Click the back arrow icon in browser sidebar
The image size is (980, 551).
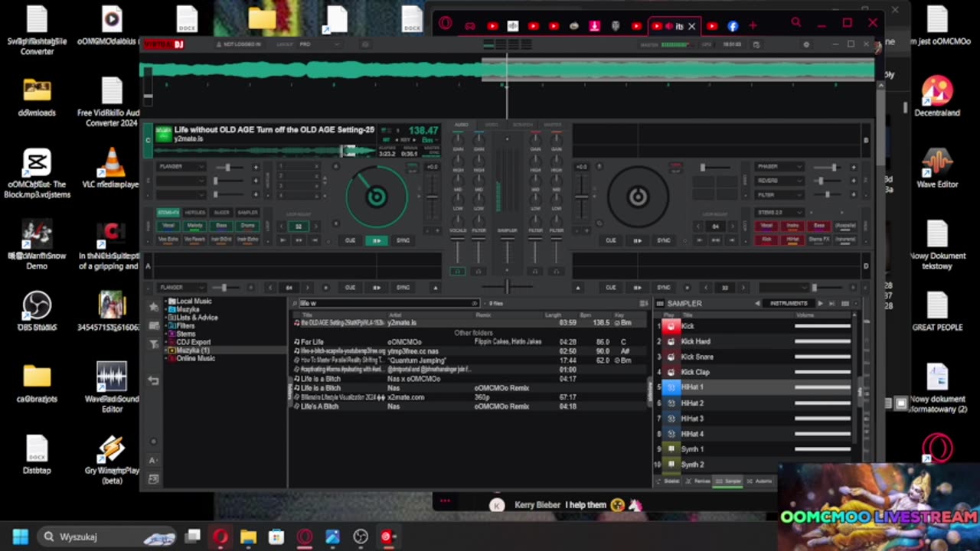click(153, 380)
